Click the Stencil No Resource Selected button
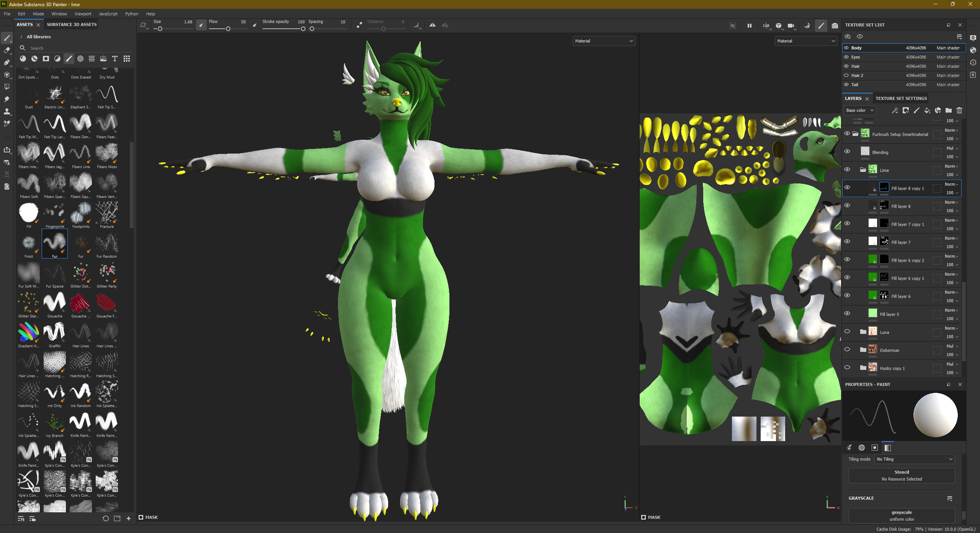The image size is (980, 533). click(x=901, y=475)
